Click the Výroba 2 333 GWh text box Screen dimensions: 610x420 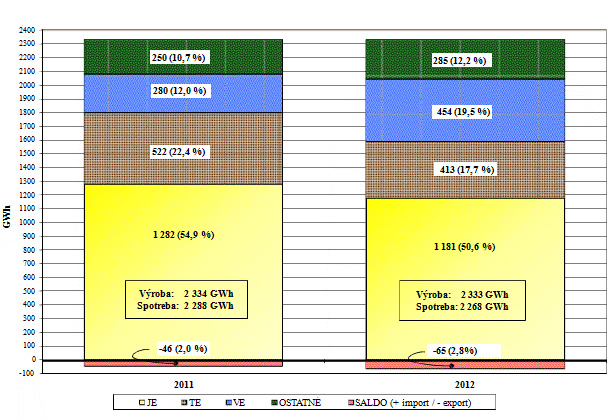coord(462,300)
